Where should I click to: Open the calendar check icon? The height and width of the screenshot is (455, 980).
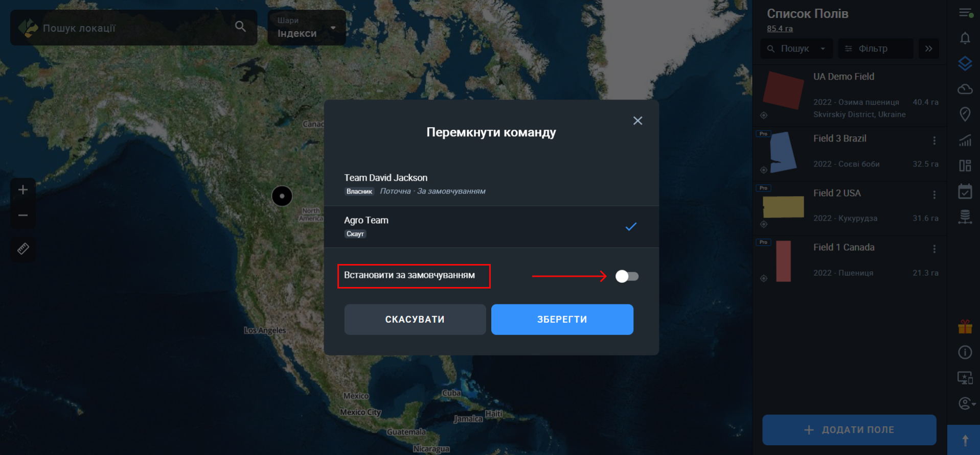[965, 192]
